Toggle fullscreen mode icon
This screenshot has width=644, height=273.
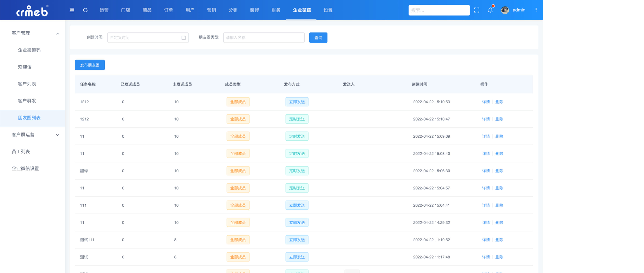[477, 10]
